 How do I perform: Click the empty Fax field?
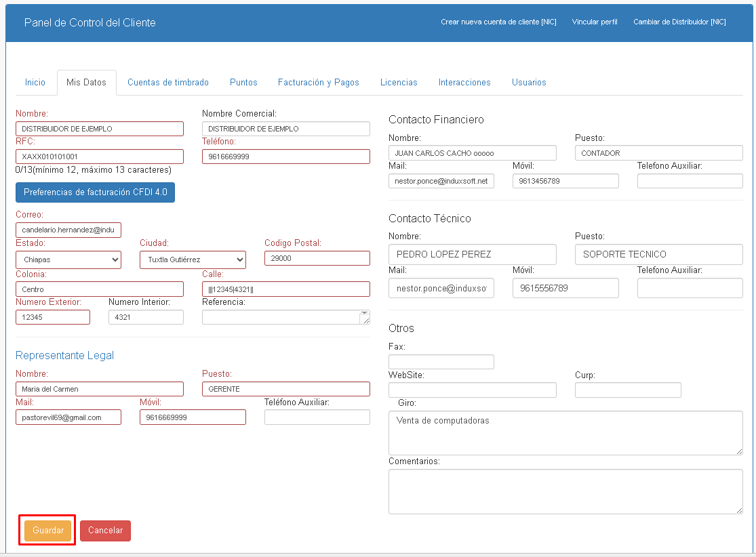pos(441,362)
